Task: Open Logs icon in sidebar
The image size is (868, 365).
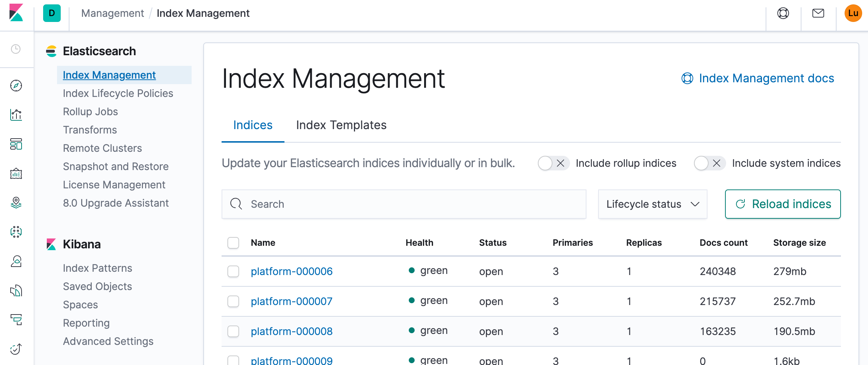Action: (x=16, y=291)
